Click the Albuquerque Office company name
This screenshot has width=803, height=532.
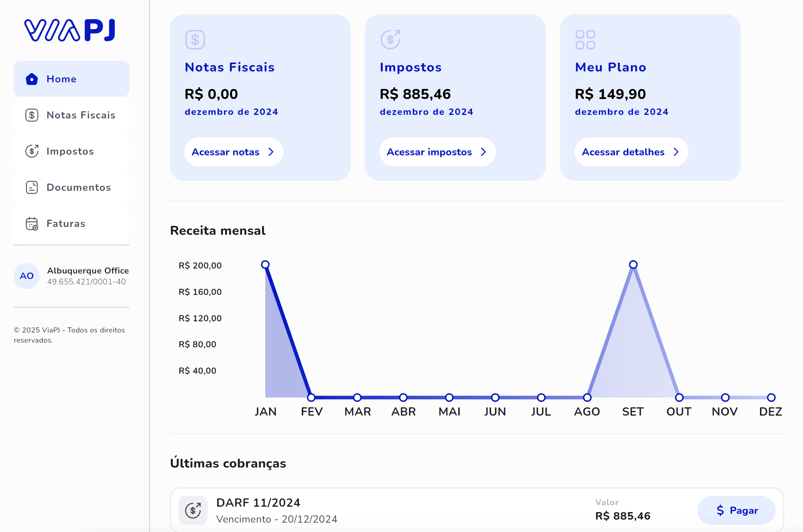88,271
